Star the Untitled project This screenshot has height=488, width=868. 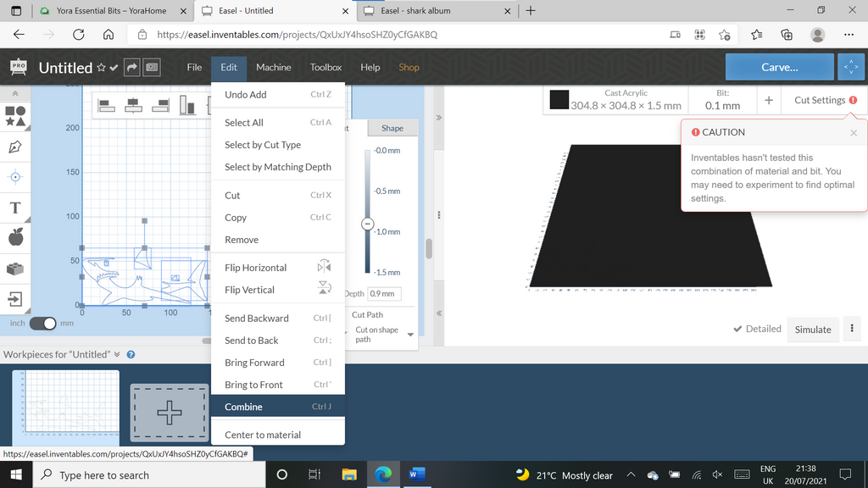tap(102, 68)
